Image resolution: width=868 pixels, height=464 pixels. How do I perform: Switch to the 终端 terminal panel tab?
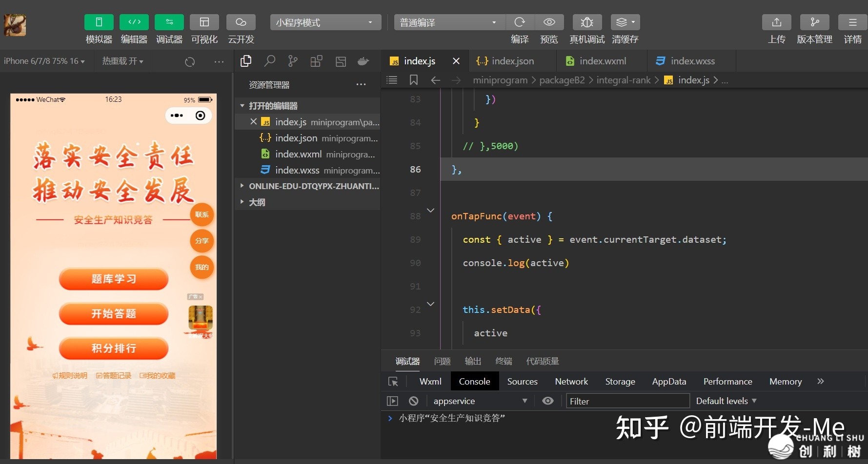pos(504,361)
